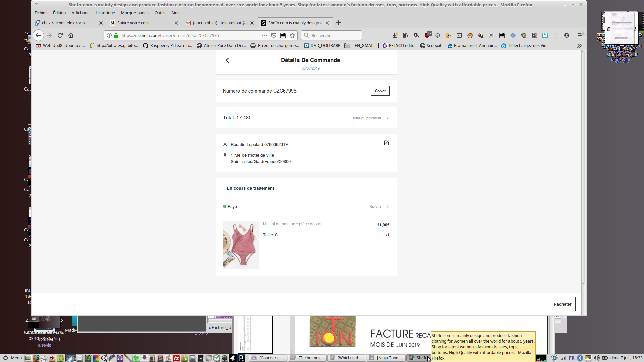Open Firefox library icon
This screenshot has height=362, width=644.
[x=406, y=35]
